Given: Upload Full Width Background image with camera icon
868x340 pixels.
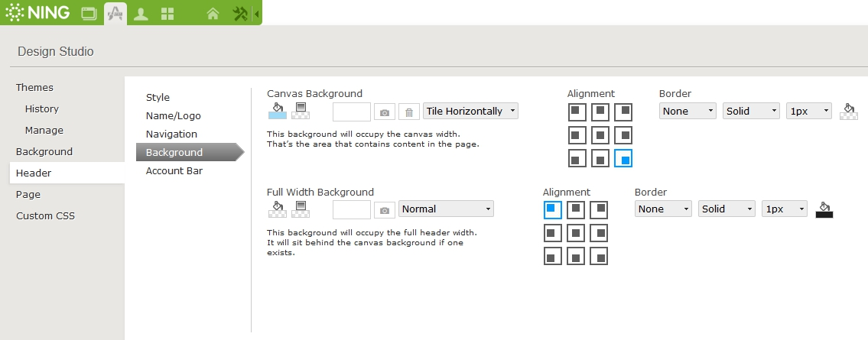Looking at the screenshot, I should 385,210.
